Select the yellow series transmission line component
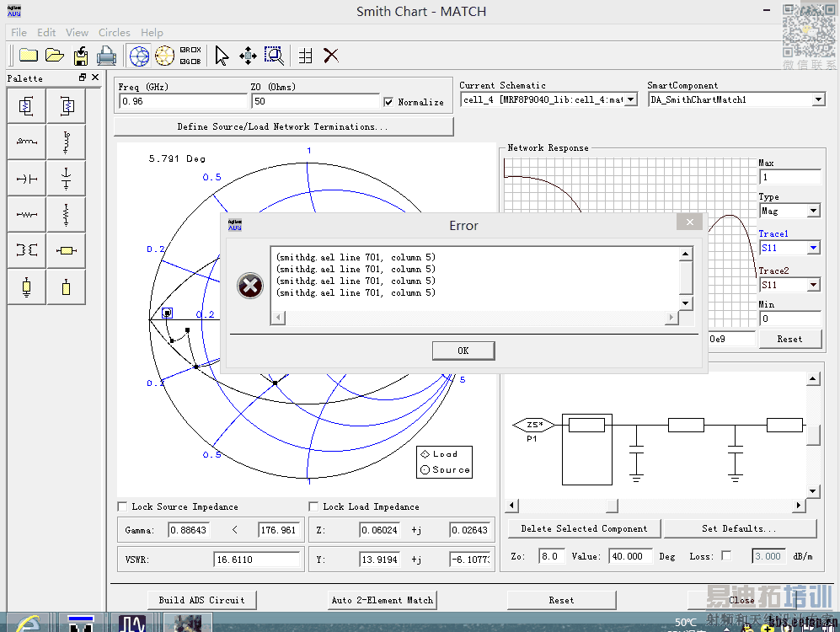The image size is (840, 632). tap(67, 251)
